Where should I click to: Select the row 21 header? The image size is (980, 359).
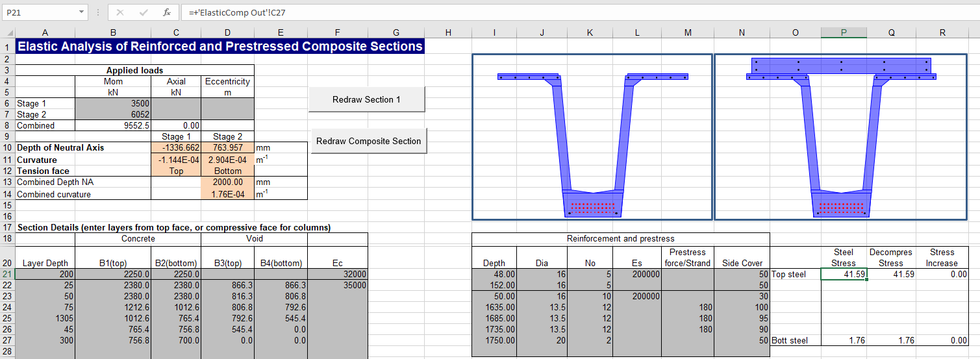[x=6, y=274]
